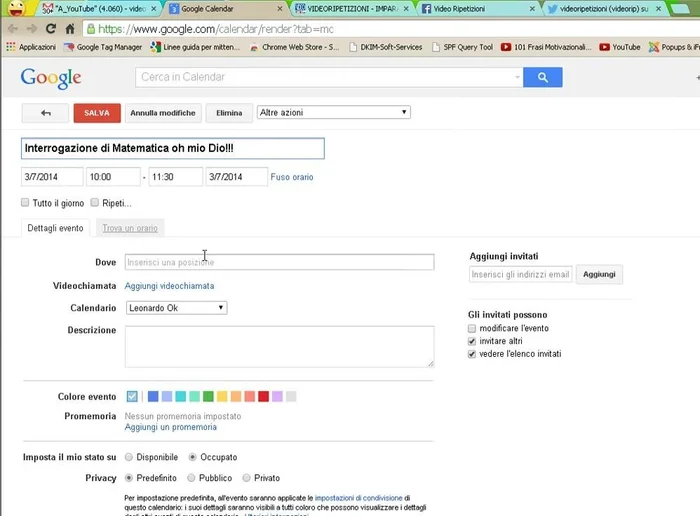Click the start time 10:00 field
The image size is (700, 516).
coord(113,177)
